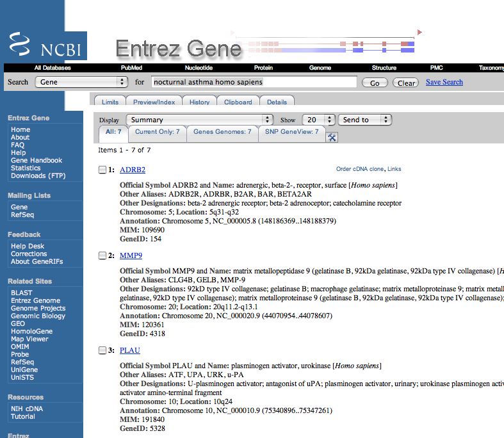The height and width of the screenshot is (438, 504).
Task: Click the Clear button
Action: (407, 83)
